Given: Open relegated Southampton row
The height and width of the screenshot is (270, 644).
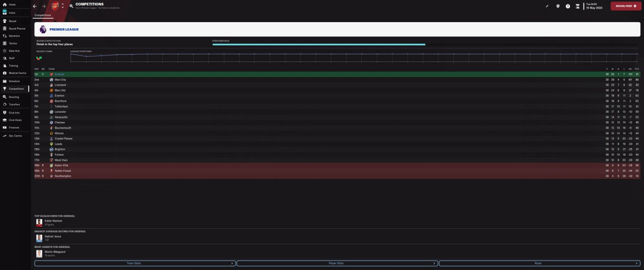Looking at the screenshot, I should (x=337, y=176).
